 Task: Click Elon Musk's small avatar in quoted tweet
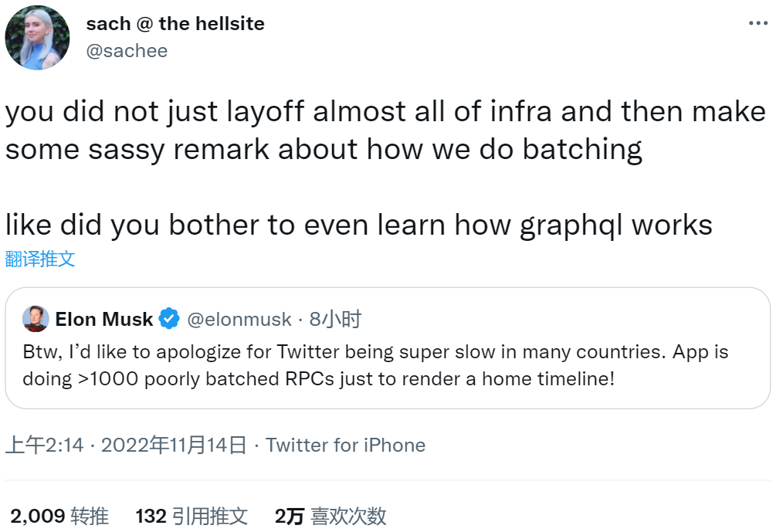(x=36, y=319)
